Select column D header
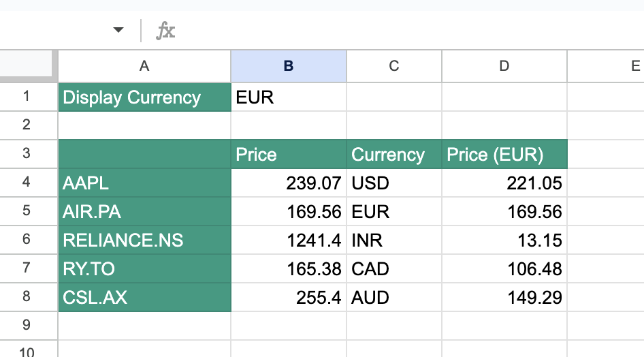This screenshot has height=357, width=644. point(504,65)
